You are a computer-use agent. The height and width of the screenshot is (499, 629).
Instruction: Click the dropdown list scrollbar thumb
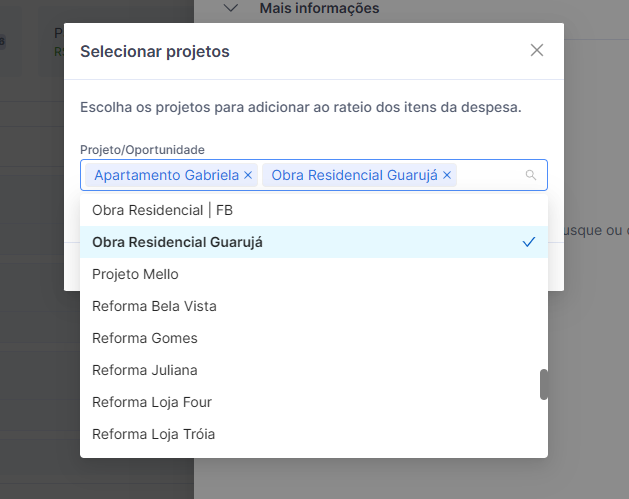tap(544, 384)
